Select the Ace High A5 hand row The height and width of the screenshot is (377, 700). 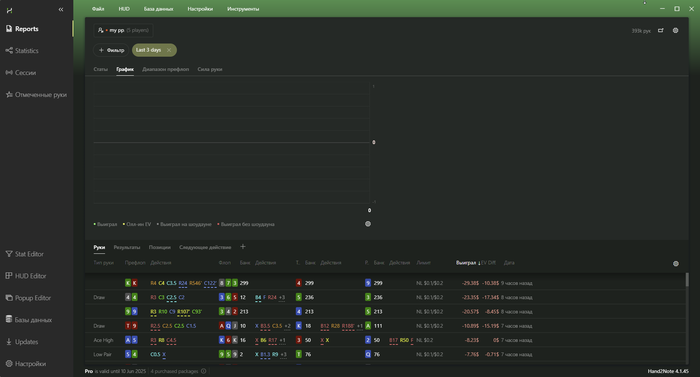385,340
